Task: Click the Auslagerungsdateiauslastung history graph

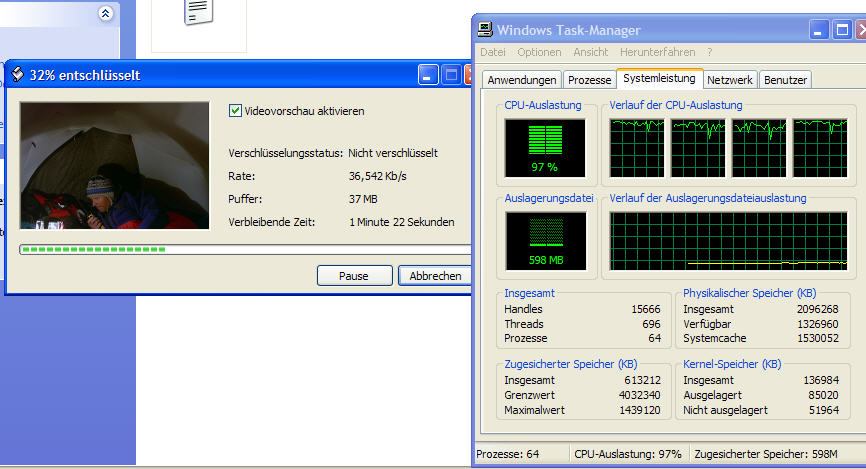Action: click(x=728, y=241)
